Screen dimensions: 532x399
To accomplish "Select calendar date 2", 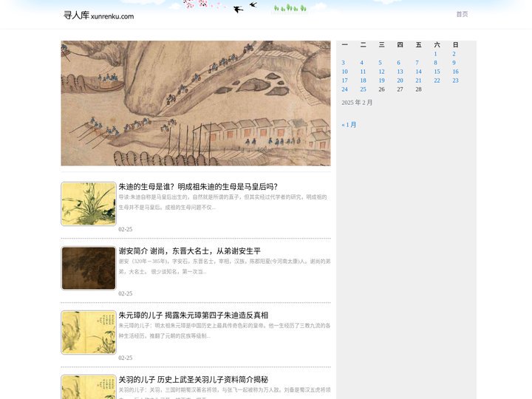I will coord(454,54).
